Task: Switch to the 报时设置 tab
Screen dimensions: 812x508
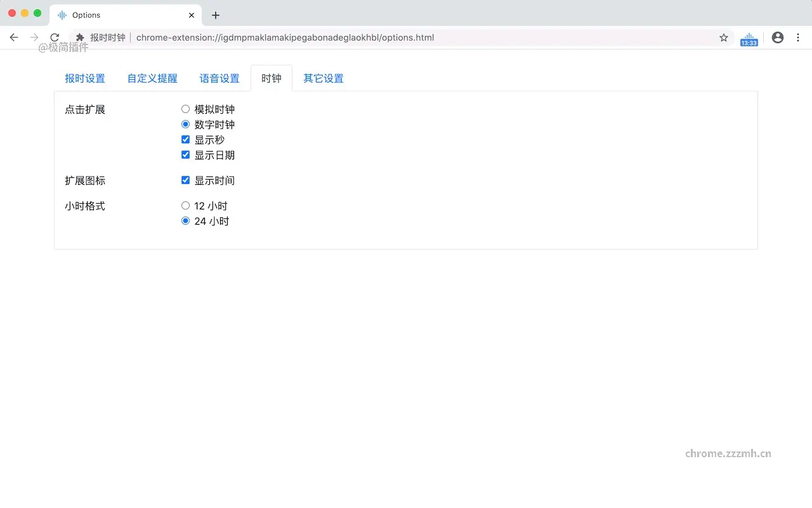Action: [x=85, y=77]
